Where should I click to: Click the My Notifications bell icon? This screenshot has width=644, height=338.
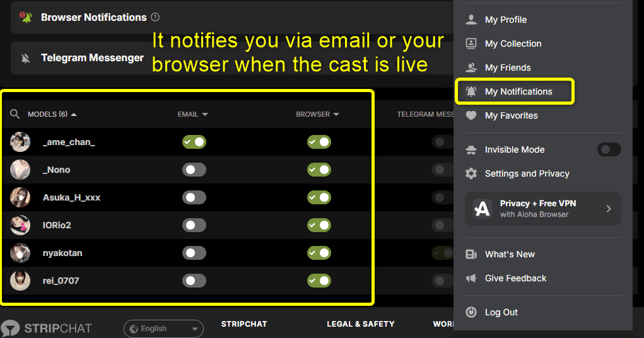pos(471,91)
